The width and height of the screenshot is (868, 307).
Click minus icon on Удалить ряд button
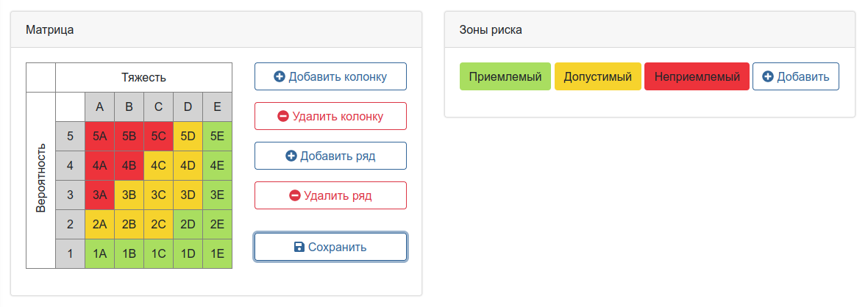coord(295,195)
